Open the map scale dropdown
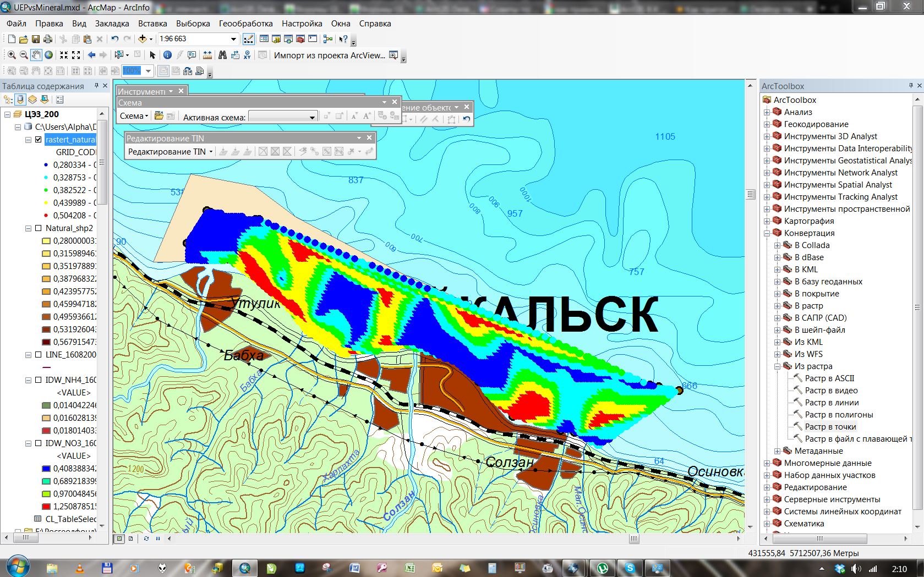924x577 pixels. 233,39
